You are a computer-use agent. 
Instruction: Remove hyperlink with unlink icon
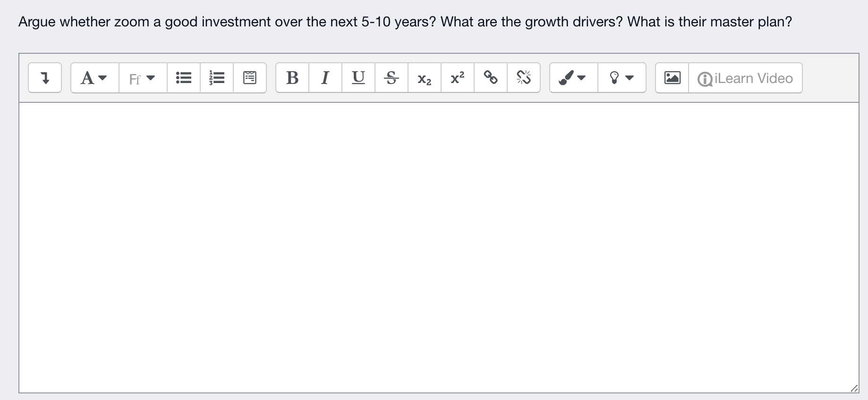(x=524, y=78)
